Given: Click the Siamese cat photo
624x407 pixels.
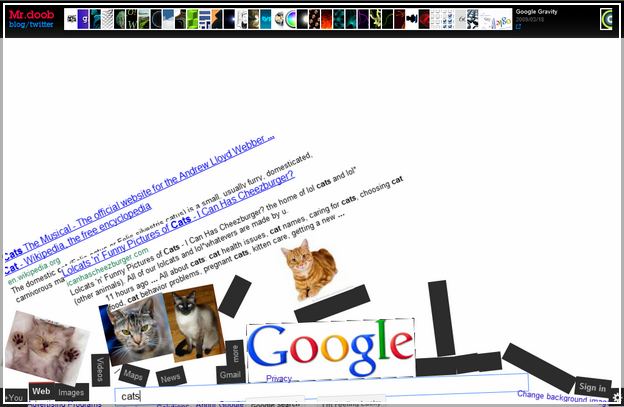Looking at the screenshot, I should pos(195,321).
